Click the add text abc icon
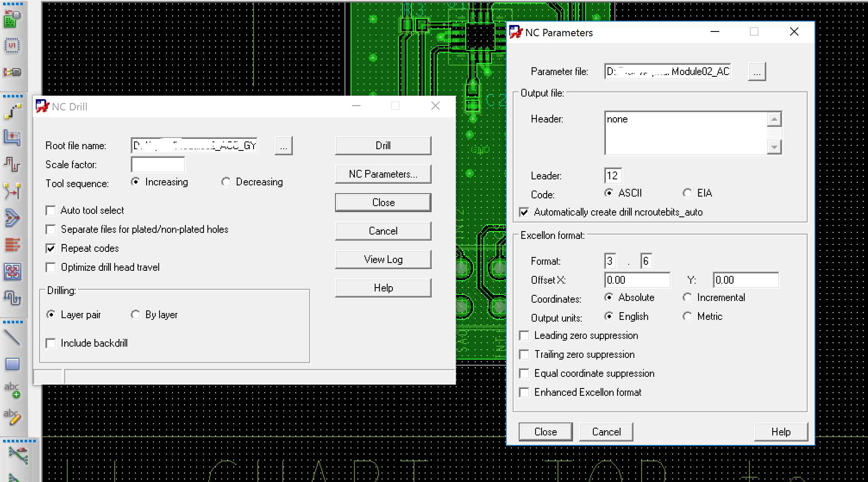This screenshot has height=482, width=868. (x=12, y=390)
